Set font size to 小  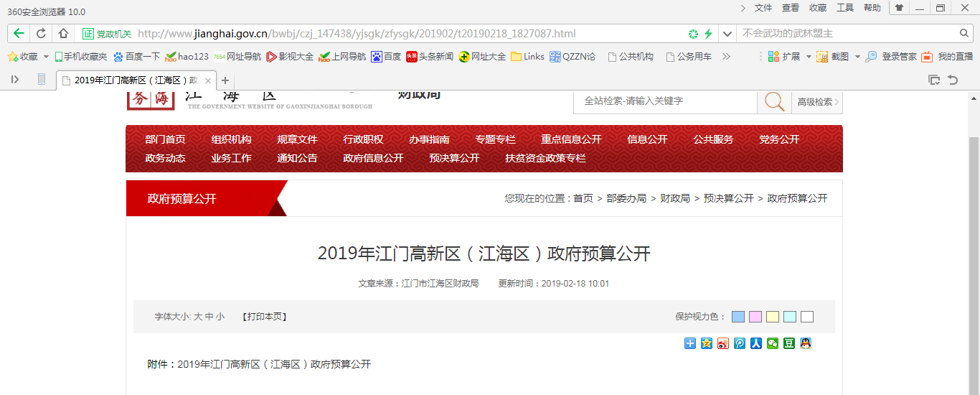point(220,317)
